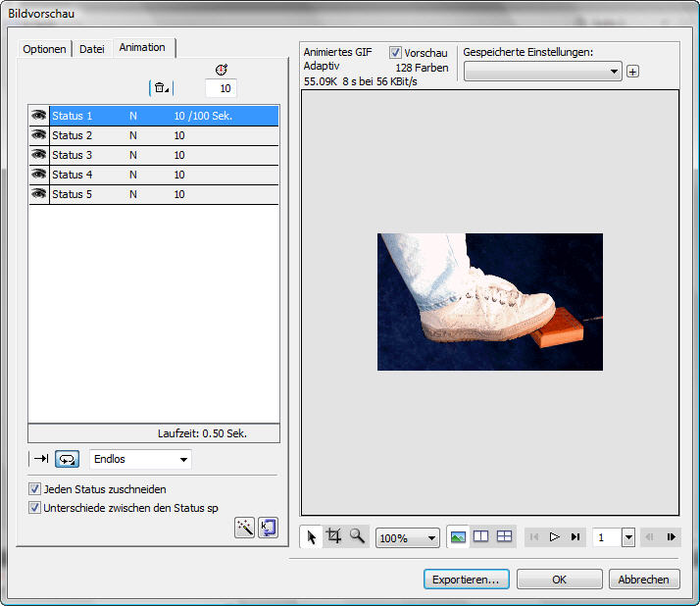Open the Endlos loop dropdown
Viewport: 700px width, 606px height.
coord(140,459)
